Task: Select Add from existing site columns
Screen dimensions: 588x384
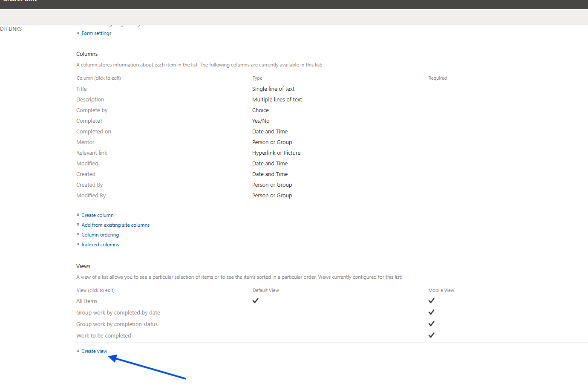Action: point(115,225)
